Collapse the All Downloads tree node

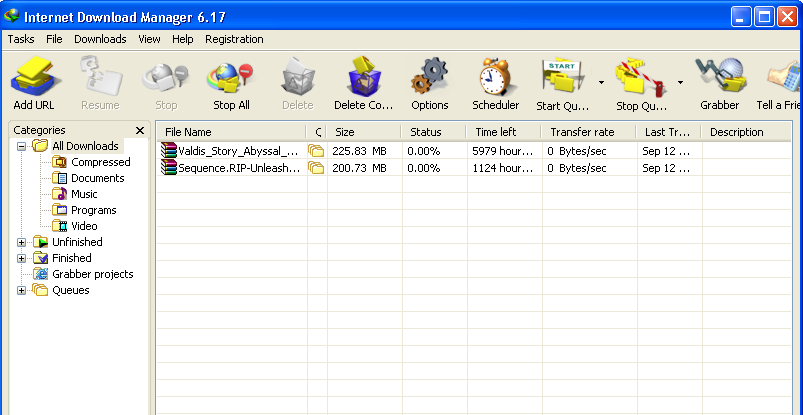click(21, 147)
